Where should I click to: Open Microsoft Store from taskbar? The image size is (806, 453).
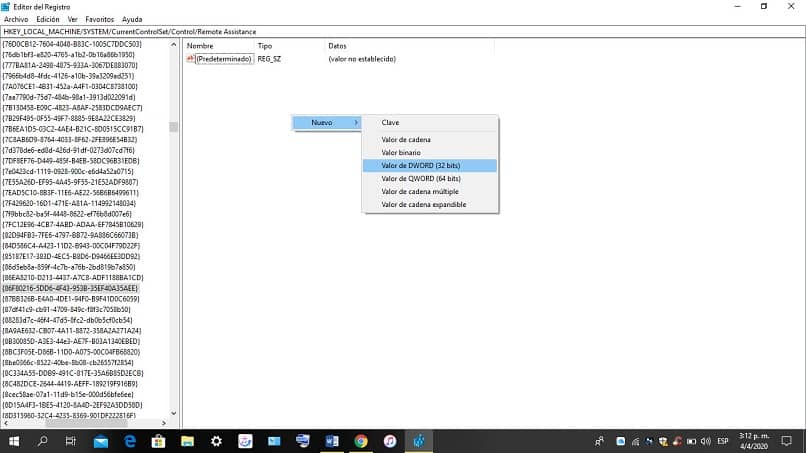point(158,441)
